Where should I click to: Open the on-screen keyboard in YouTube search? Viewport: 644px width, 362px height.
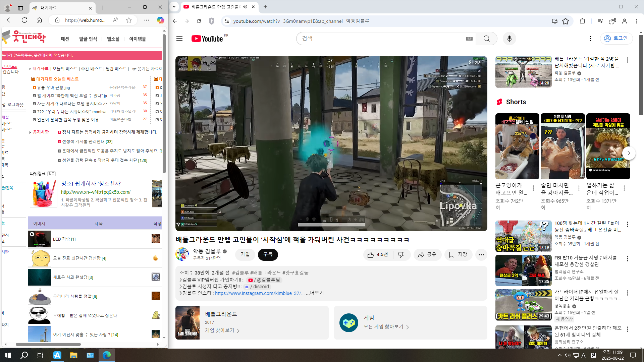coord(469,39)
